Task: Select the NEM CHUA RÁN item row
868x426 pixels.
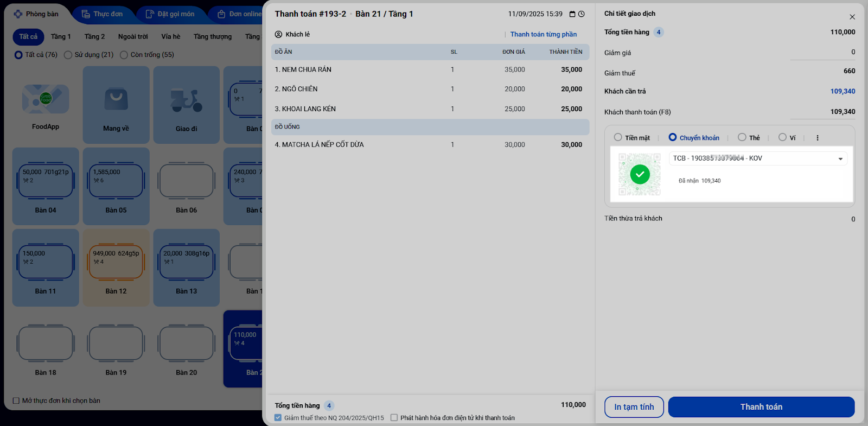Action: coord(430,69)
